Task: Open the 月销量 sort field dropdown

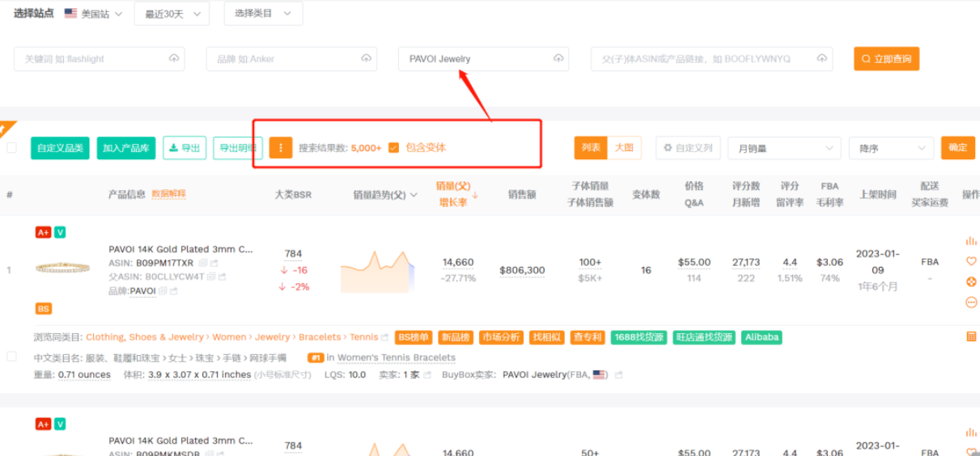Action: click(x=784, y=149)
